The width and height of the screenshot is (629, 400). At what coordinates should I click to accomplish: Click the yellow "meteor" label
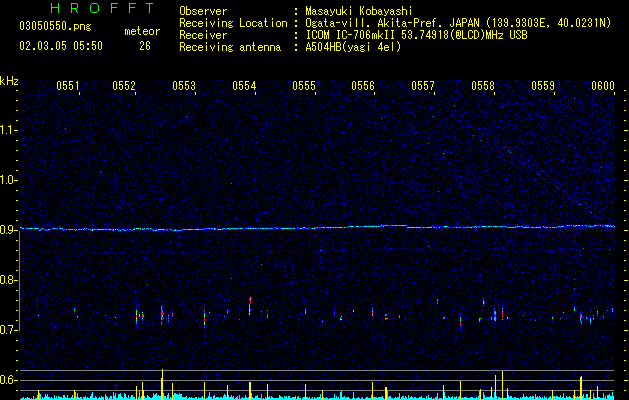coord(142,31)
